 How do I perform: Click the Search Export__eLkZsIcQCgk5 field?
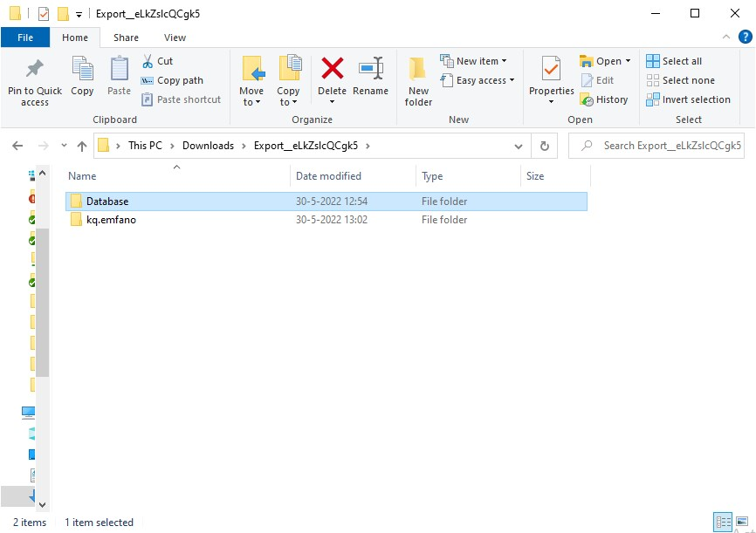click(656, 146)
